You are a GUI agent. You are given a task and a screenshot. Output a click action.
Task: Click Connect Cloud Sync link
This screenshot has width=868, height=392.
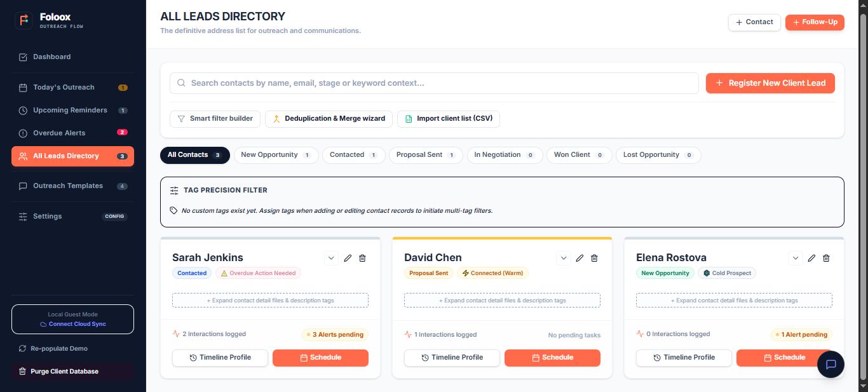(72, 324)
